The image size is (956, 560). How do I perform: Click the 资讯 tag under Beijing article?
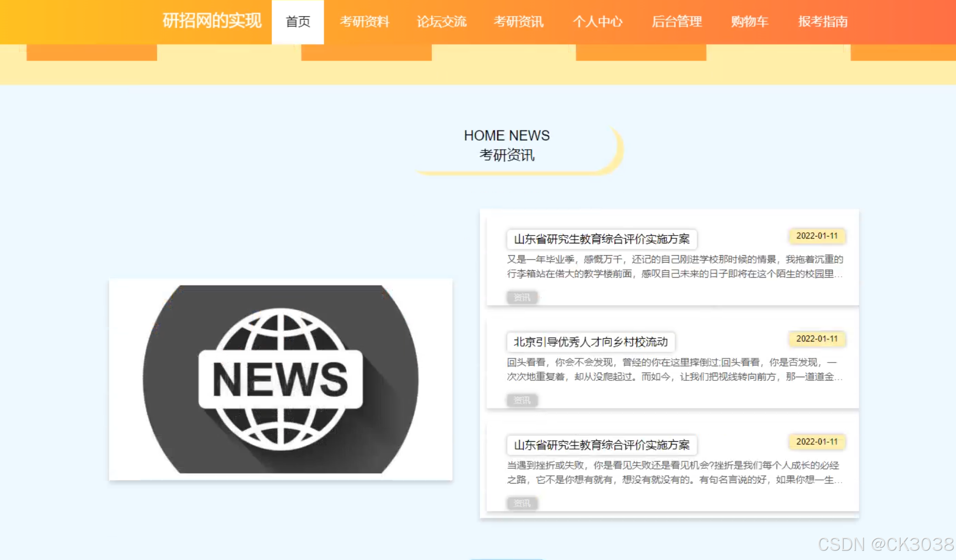point(522,401)
